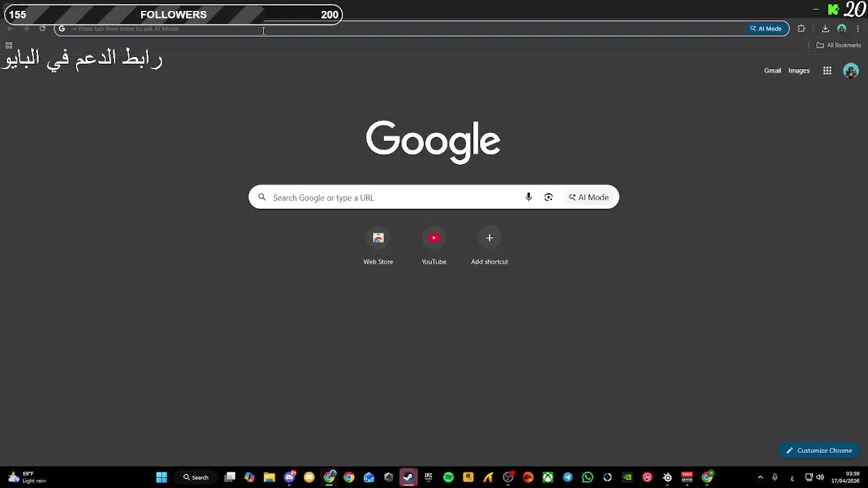Open the weather widget showing Light rain
Image resolution: width=868 pixels, height=488 pixels.
pyautogui.click(x=27, y=477)
